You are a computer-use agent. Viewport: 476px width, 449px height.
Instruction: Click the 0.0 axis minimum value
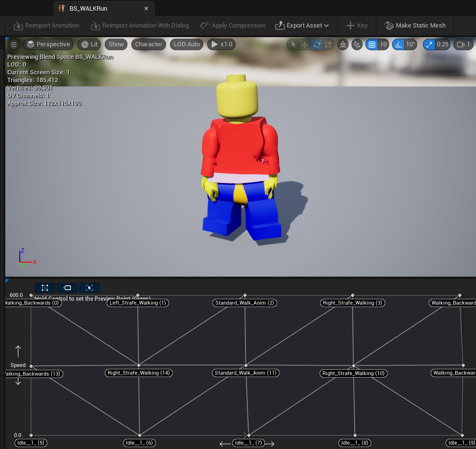[x=17, y=435]
